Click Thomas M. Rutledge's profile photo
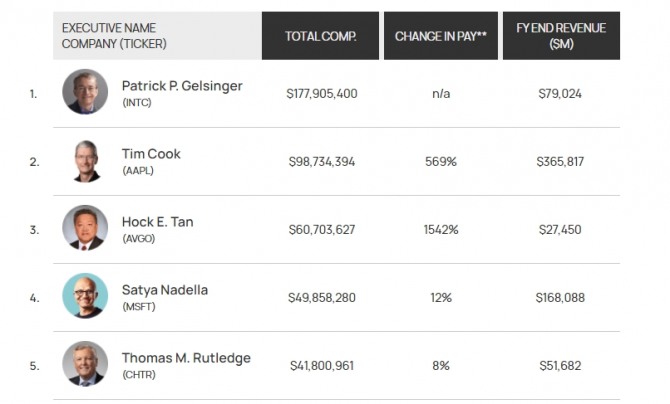The image size is (670, 404). (85, 364)
